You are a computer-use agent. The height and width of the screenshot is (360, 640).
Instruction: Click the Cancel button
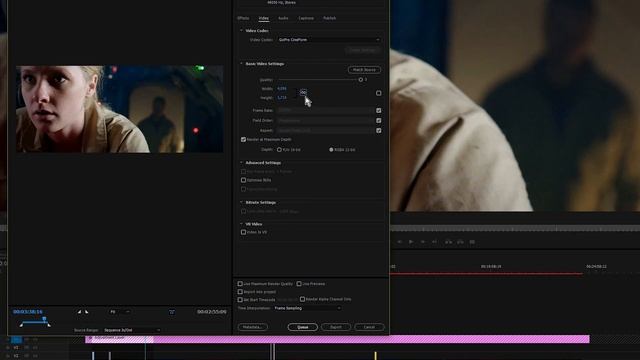pyautogui.click(x=369, y=327)
